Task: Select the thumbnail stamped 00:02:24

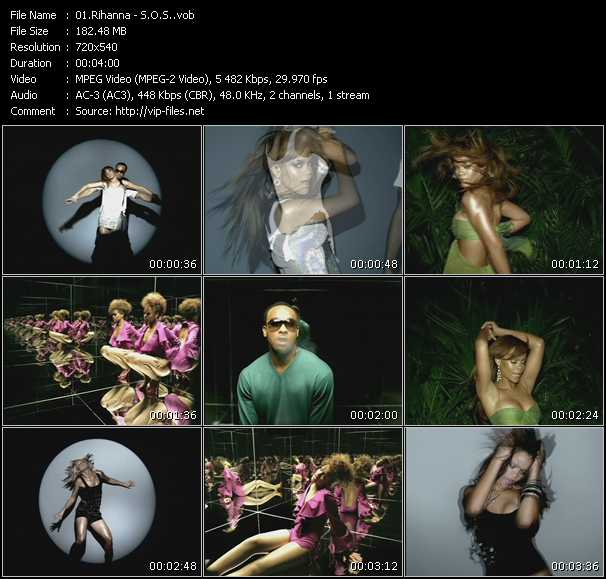Action: 504,351
